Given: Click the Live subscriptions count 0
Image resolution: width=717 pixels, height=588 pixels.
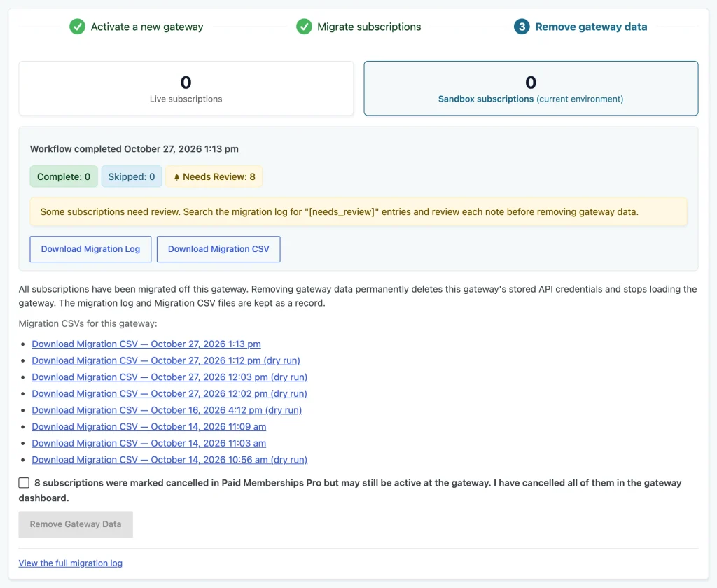Looking at the screenshot, I should click(186, 83).
